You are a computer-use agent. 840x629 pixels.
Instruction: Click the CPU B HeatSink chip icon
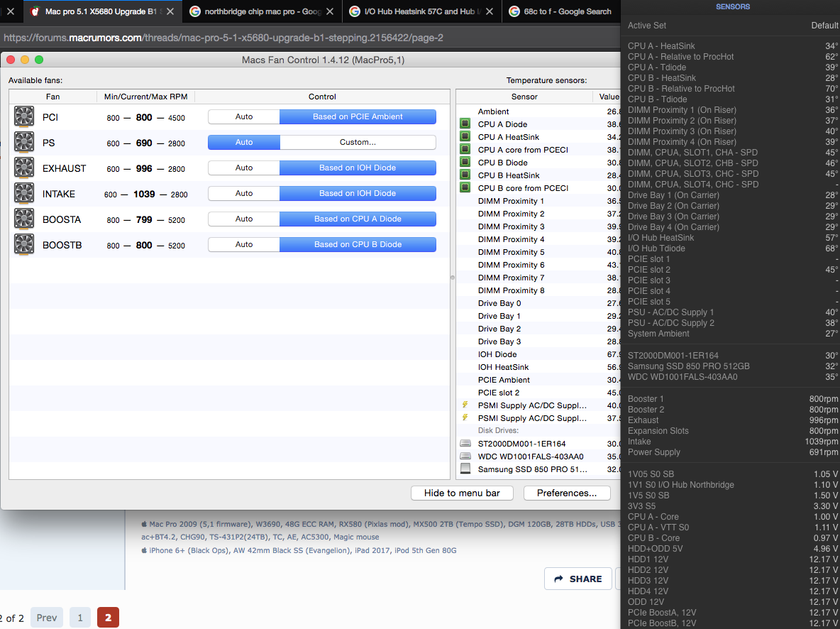465,175
